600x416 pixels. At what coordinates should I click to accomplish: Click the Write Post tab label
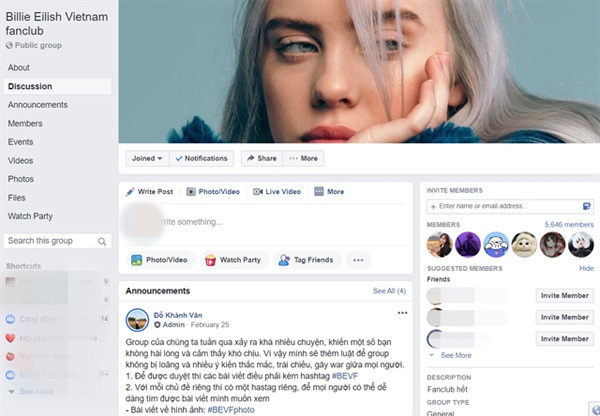coord(155,192)
